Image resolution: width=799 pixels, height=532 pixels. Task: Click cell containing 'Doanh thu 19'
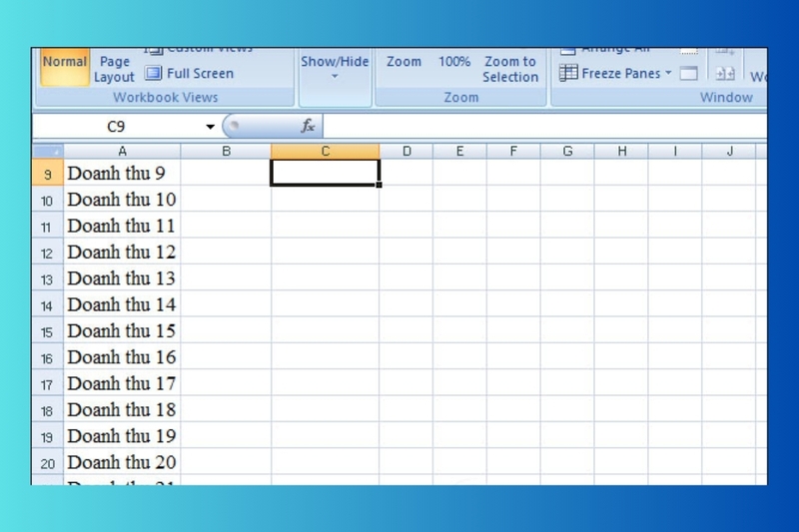(122, 436)
